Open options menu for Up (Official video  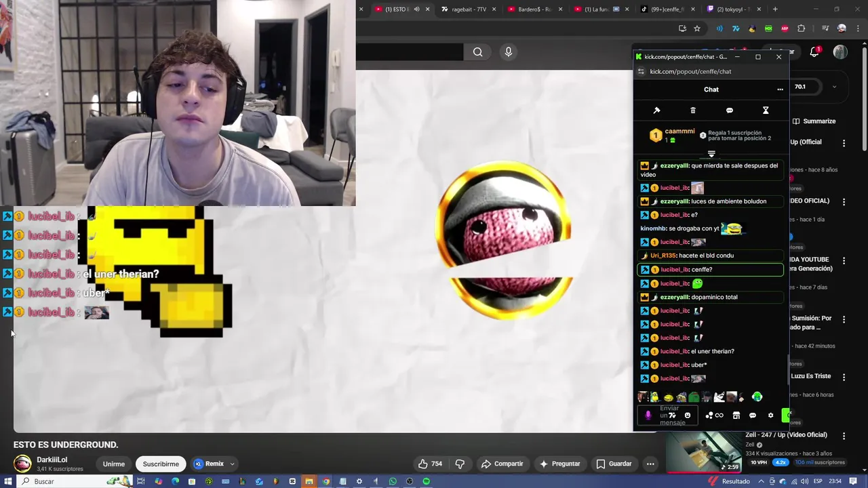[x=844, y=143]
